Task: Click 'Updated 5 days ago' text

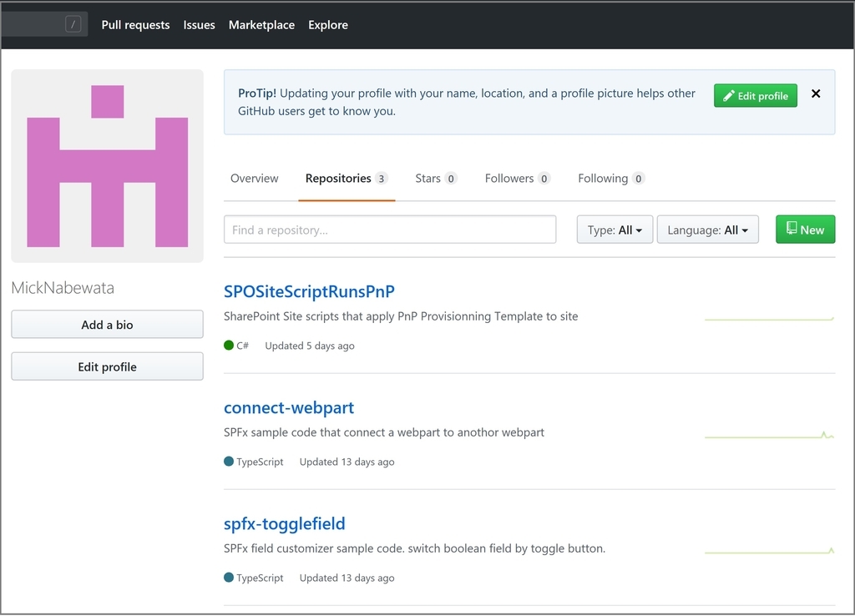Action: tap(310, 346)
